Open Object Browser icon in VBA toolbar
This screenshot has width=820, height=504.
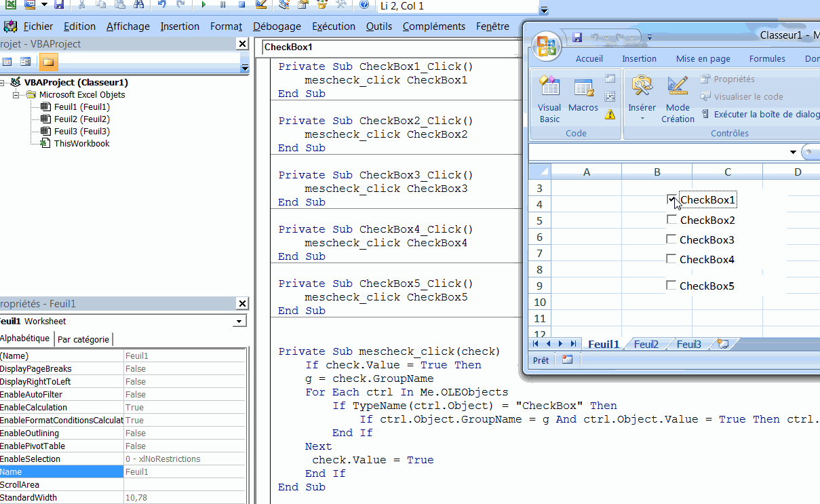(x=321, y=5)
